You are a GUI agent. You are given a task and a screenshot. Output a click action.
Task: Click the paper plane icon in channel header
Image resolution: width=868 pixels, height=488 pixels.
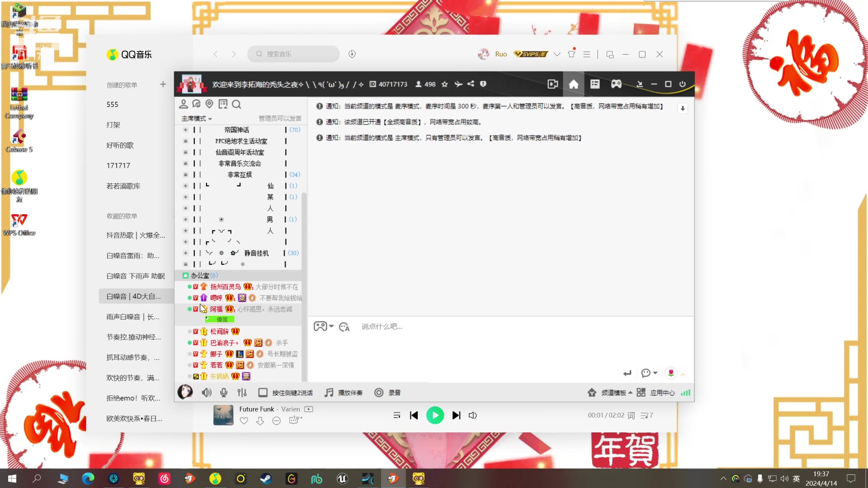(x=458, y=84)
